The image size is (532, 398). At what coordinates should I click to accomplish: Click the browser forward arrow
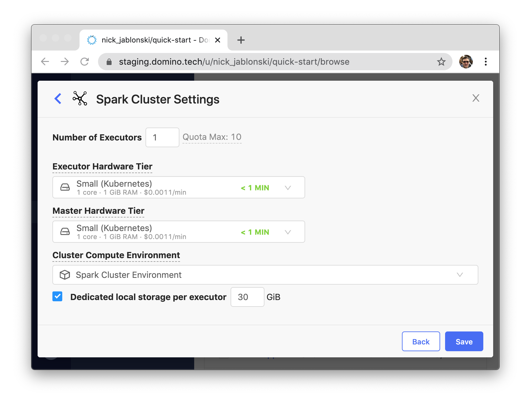tap(65, 62)
